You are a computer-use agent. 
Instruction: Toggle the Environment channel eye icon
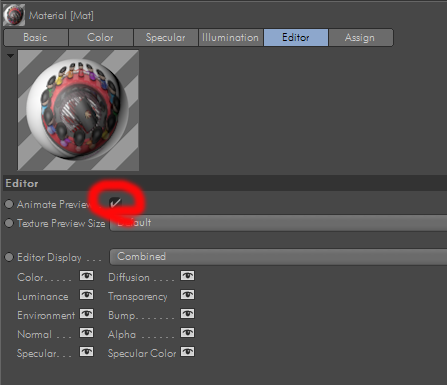pos(86,314)
